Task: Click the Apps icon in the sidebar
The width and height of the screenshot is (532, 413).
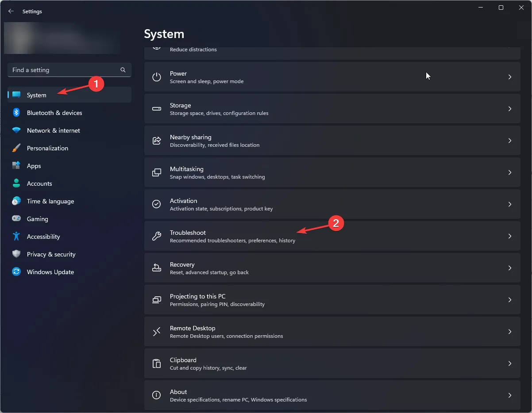Action: coord(16,166)
